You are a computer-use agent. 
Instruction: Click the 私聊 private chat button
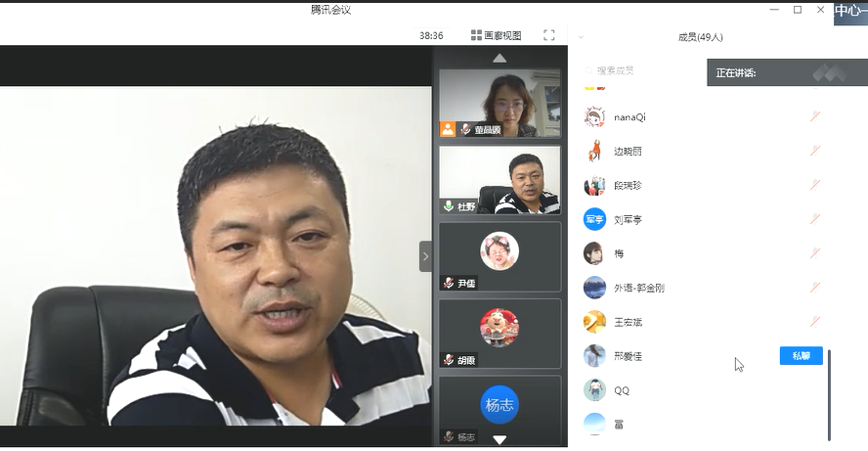(801, 356)
